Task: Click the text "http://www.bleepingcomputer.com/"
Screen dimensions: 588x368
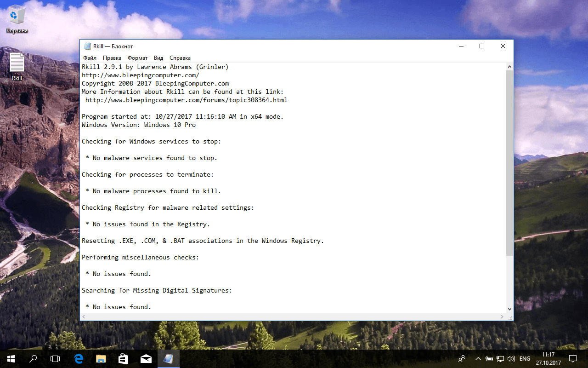Action: coord(141,75)
